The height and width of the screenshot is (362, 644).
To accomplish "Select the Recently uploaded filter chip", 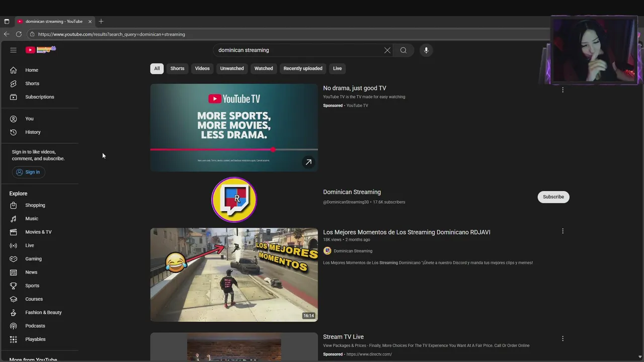I will click(x=303, y=68).
